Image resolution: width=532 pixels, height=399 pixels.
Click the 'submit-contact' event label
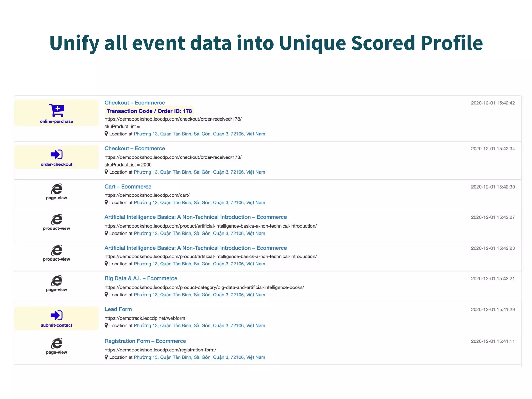(x=57, y=325)
